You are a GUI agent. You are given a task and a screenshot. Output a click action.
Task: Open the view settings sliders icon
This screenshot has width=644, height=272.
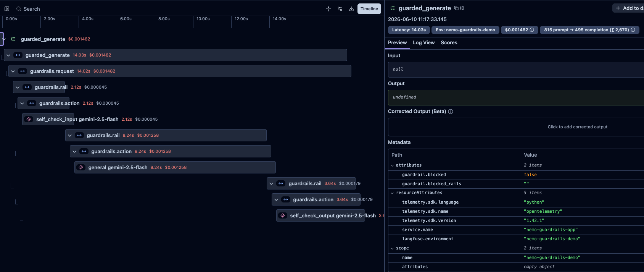340,9
